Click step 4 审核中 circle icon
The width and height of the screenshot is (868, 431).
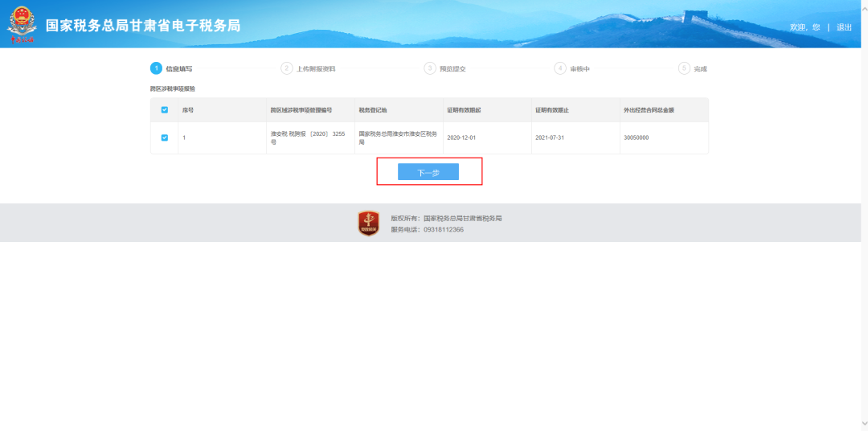560,68
